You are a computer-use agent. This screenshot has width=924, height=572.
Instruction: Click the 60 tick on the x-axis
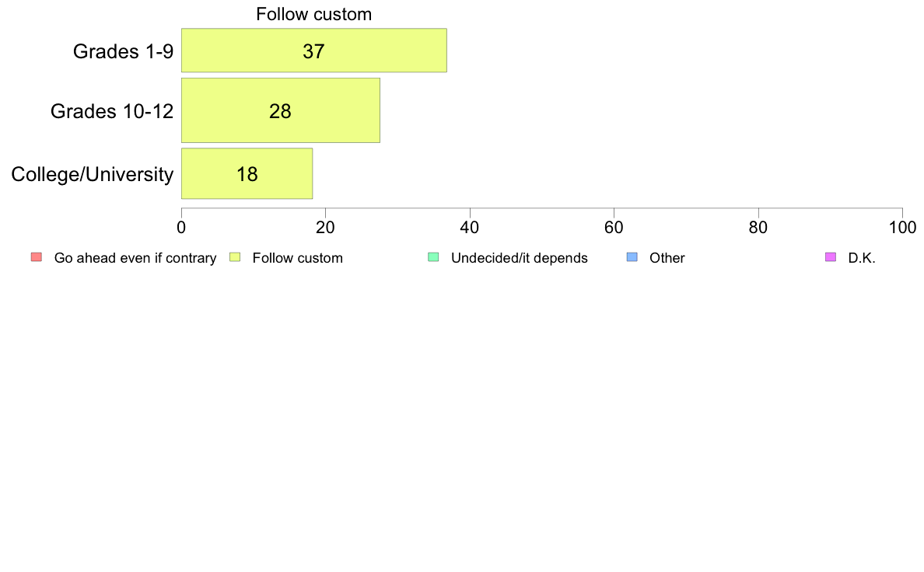click(x=614, y=228)
